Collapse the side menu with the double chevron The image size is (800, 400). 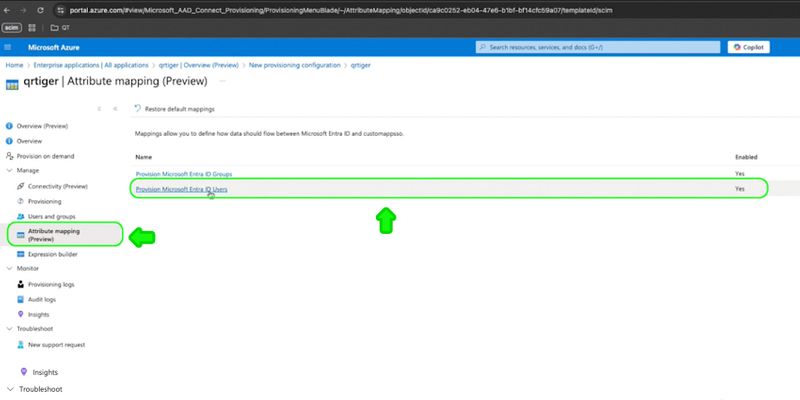(x=115, y=109)
